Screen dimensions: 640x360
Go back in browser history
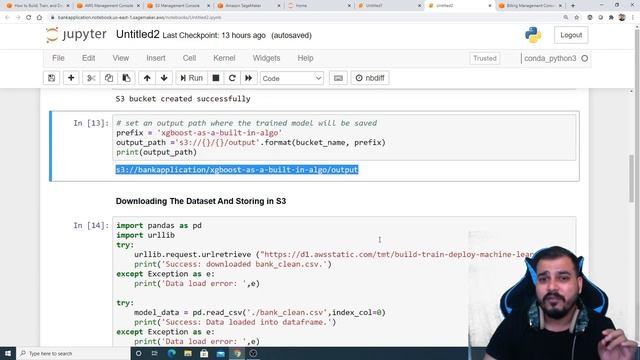(7, 18)
